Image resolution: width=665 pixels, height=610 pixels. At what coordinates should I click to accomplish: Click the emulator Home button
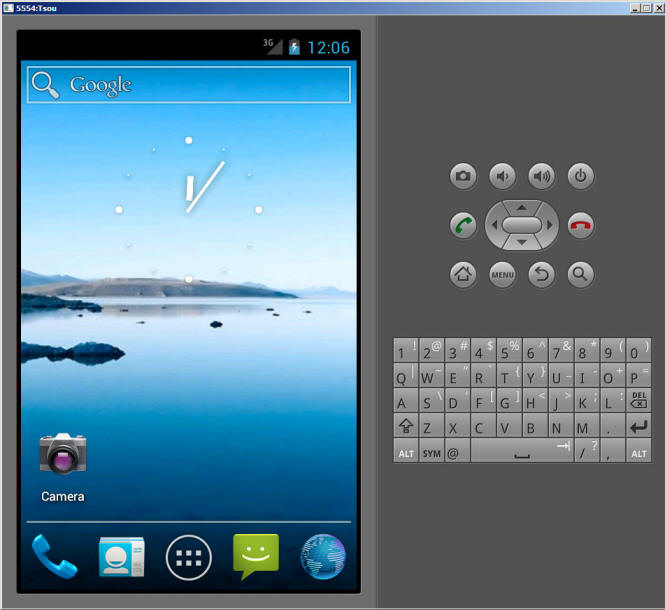coord(463,274)
